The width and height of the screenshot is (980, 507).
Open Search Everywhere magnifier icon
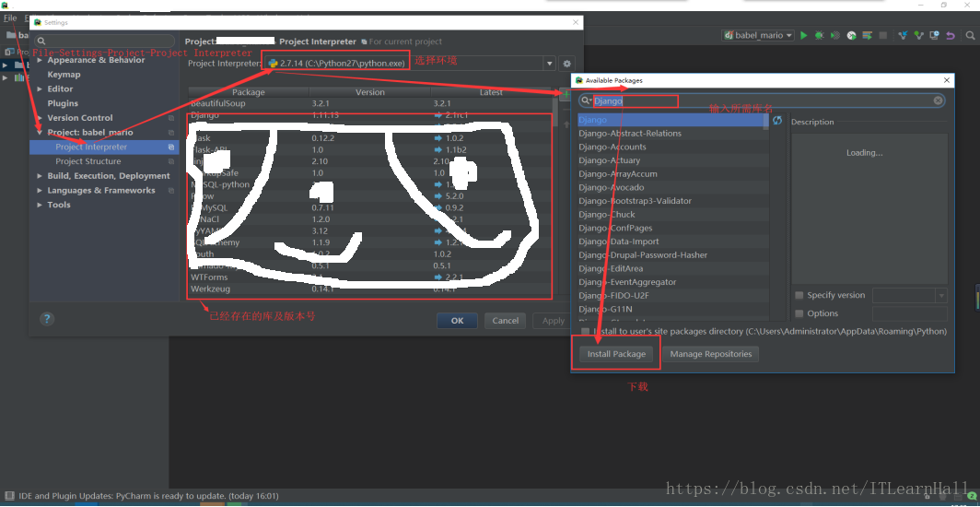tap(969, 36)
